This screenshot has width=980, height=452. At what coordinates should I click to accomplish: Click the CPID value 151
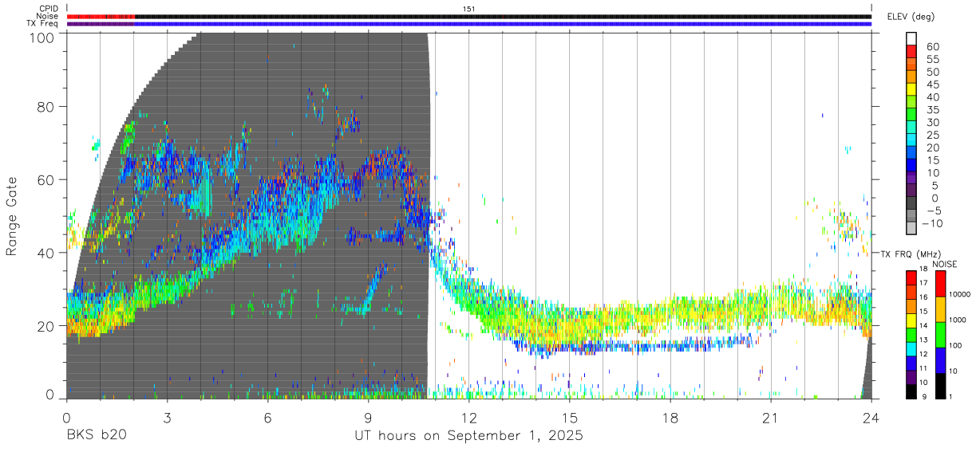click(469, 9)
